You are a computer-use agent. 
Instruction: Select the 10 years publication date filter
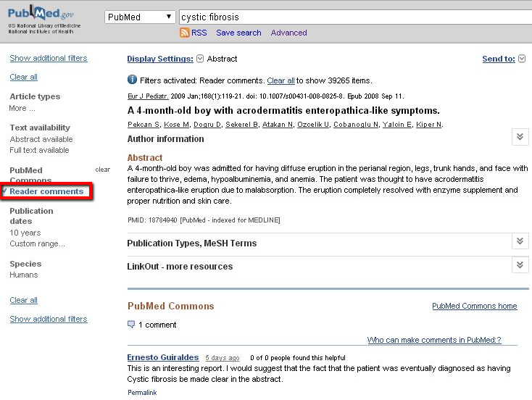[x=25, y=233]
